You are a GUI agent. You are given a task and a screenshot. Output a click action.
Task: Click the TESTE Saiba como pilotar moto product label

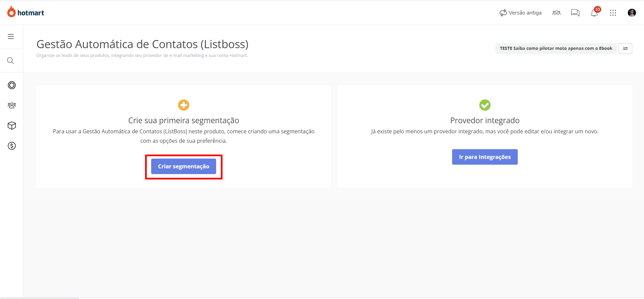click(556, 48)
